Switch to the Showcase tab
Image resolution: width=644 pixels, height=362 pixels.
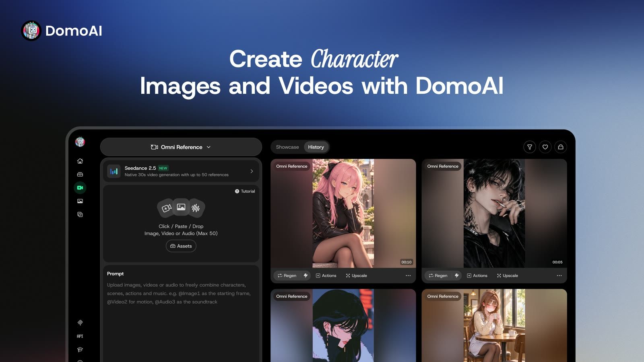(287, 147)
